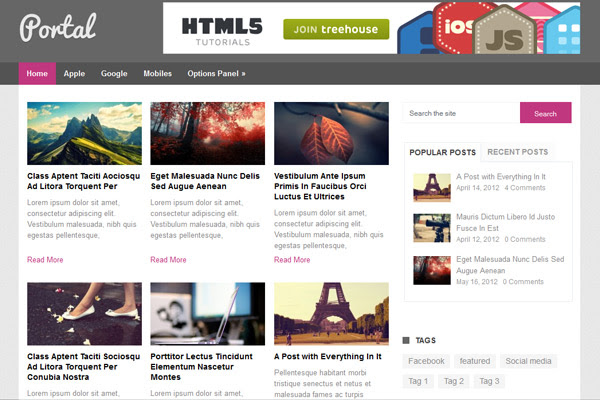The width and height of the screenshot is (600, 400).
Task: Select the Tag 2 tag
Action: pos(454,381)
